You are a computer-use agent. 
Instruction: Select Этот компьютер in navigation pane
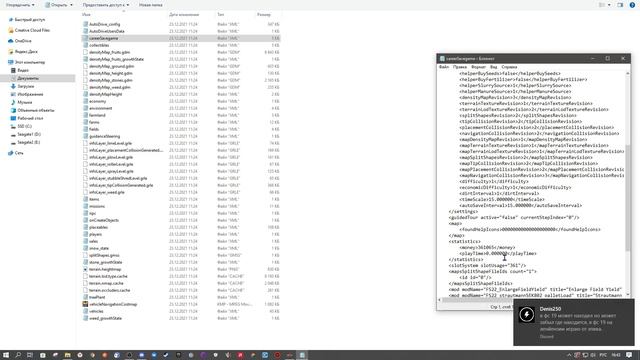(x=29, y=62)
